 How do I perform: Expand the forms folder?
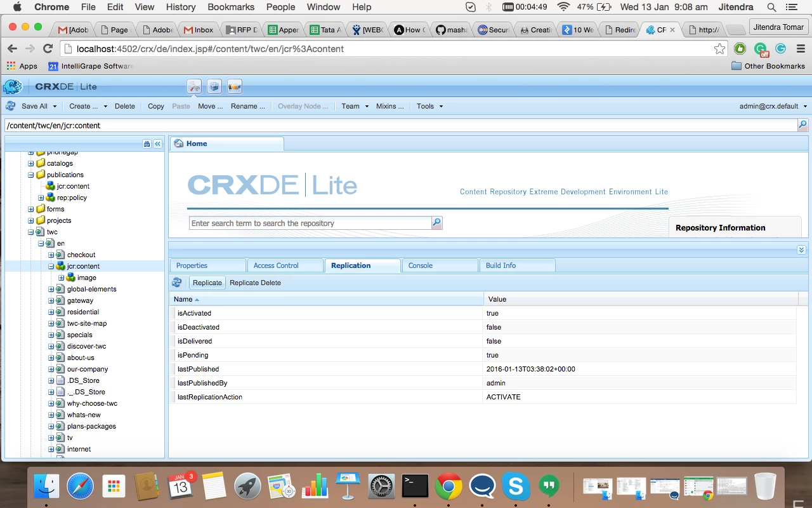31,209
